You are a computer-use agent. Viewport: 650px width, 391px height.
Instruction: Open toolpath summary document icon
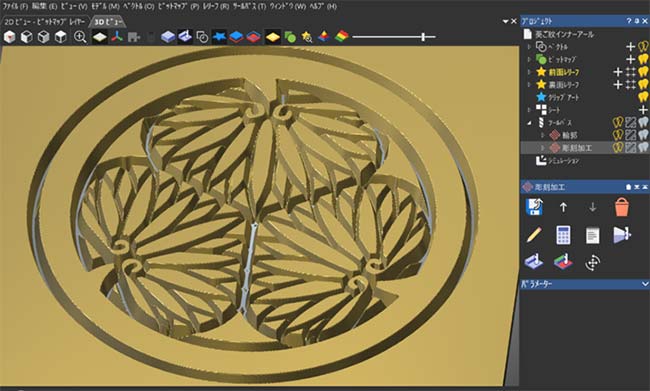point(592,236)
